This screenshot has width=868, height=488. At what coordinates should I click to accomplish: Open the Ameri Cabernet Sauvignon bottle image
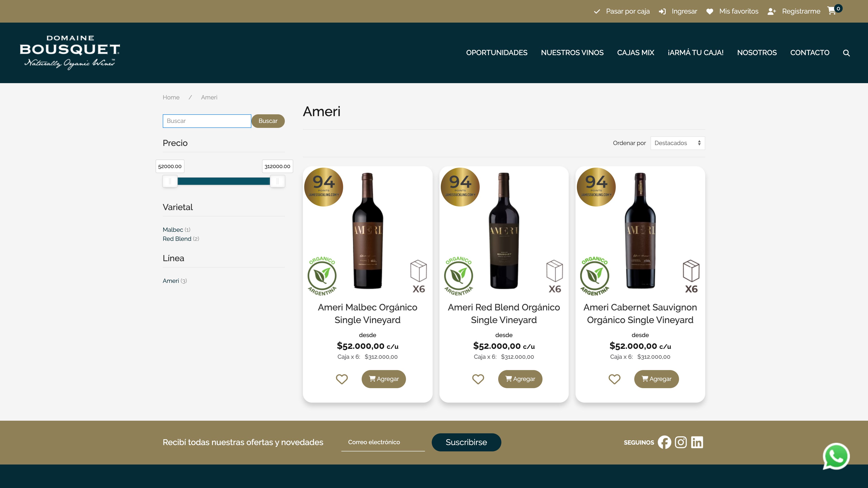pos(640,231)
